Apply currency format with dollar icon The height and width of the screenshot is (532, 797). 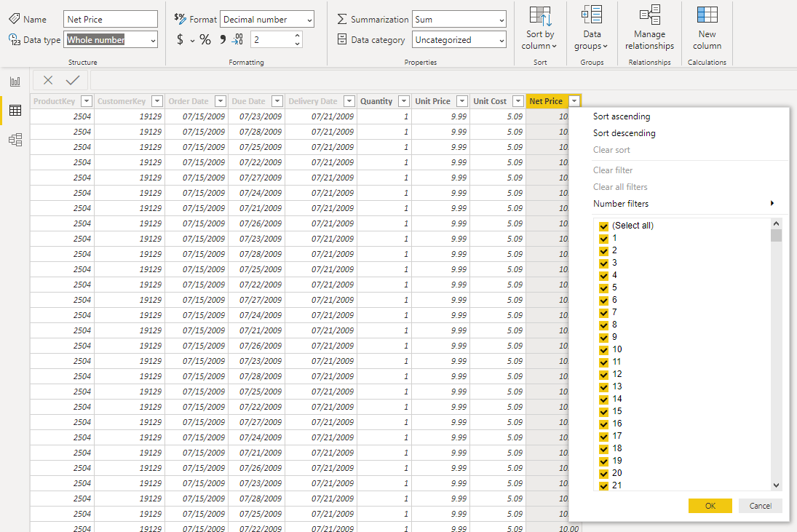coord(180,39)
